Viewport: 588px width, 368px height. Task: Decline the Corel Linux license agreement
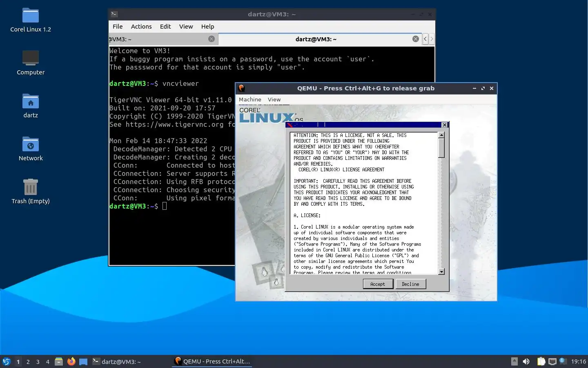410,284
